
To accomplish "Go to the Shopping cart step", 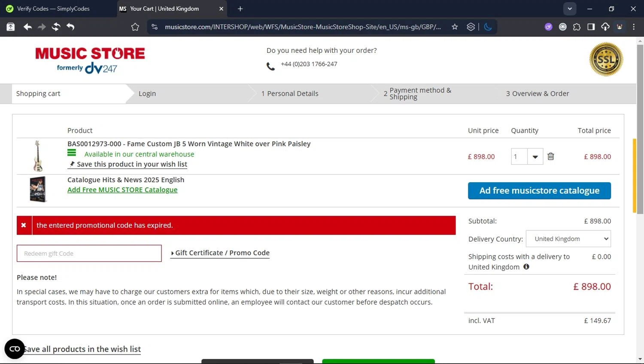I will click(x=38, y=94).
